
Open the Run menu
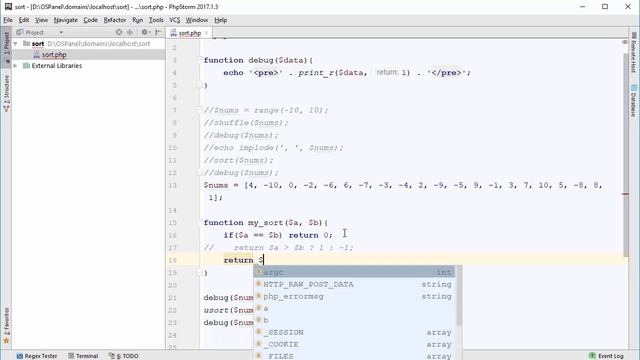tap(138, 20)
